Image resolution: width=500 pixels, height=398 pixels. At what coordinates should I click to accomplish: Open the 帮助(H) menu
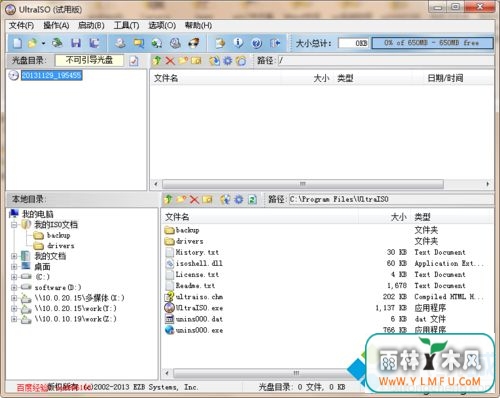198,25
